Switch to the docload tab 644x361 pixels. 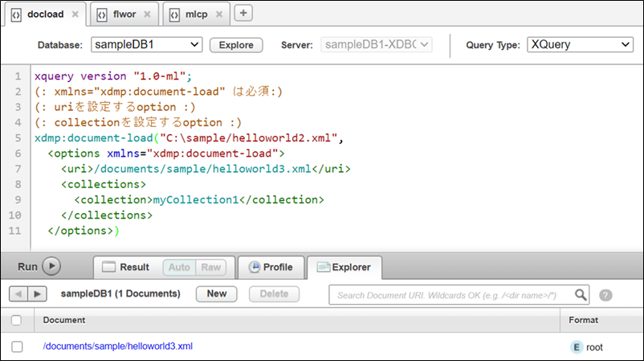tap(45, 14)
